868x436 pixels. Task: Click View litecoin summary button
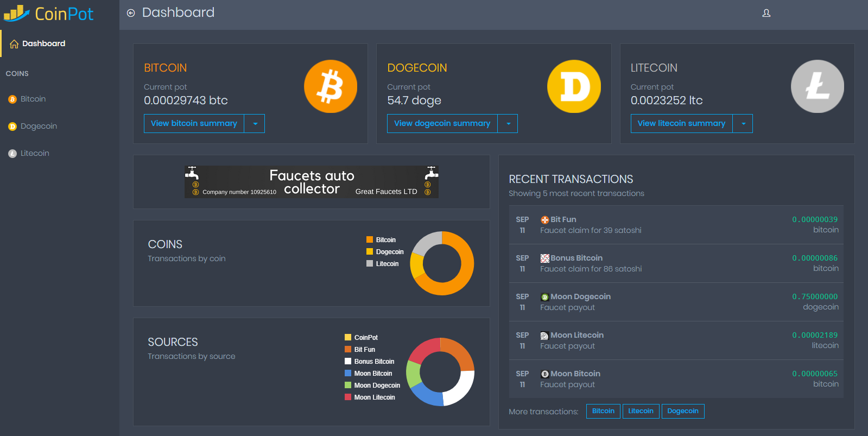pyautogui.click(x=682, y=124)
